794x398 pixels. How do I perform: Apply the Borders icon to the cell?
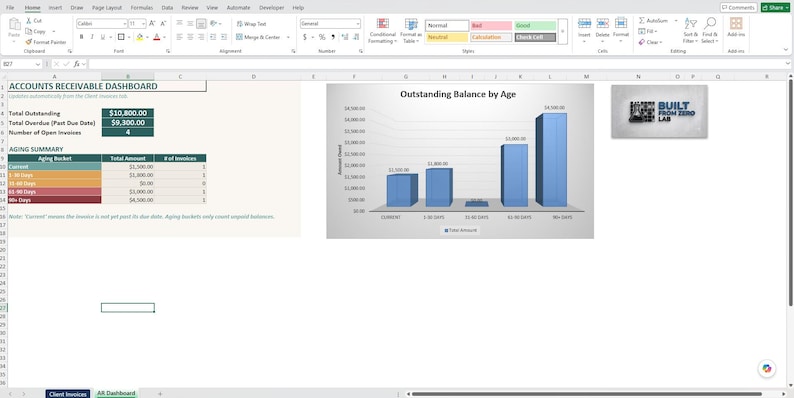[121, 37]
